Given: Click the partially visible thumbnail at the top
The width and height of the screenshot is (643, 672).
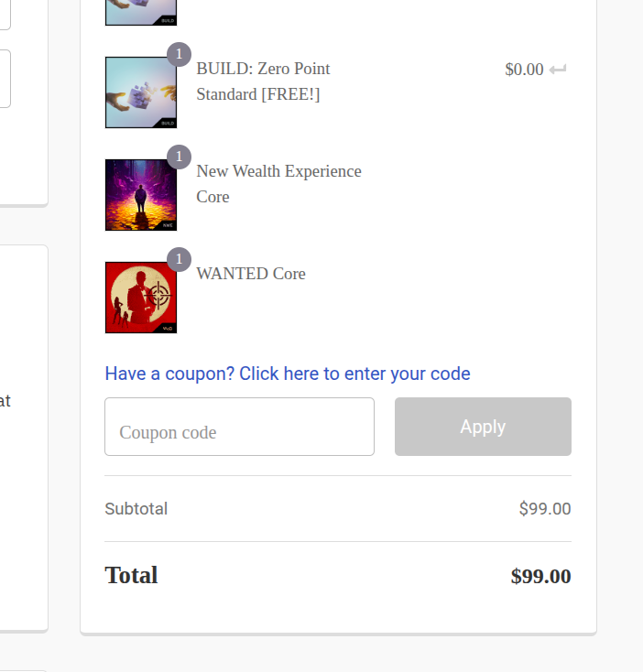Looking at the screenshot, I should coord(141,12).
